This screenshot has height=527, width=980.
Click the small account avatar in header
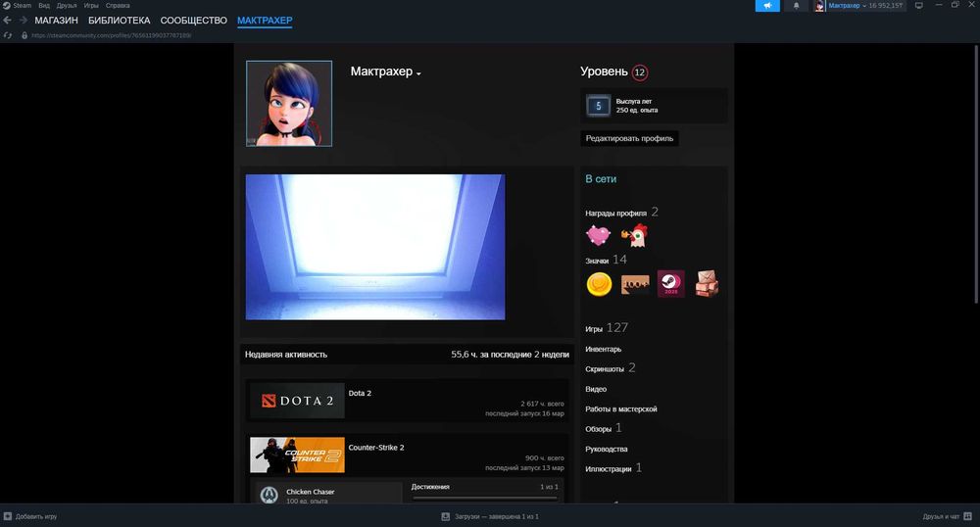pos(819,6)
